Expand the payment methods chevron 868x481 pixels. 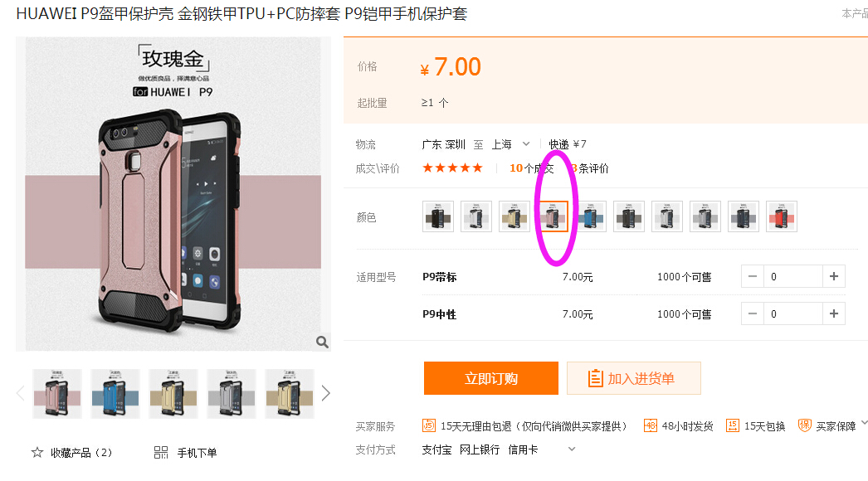click(x=572, y=449)
